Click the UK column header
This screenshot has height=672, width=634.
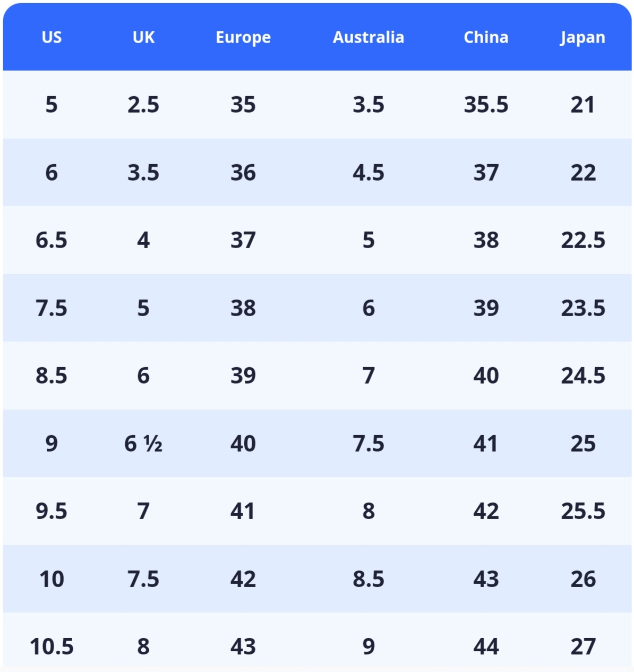click(x=143, y=37)
